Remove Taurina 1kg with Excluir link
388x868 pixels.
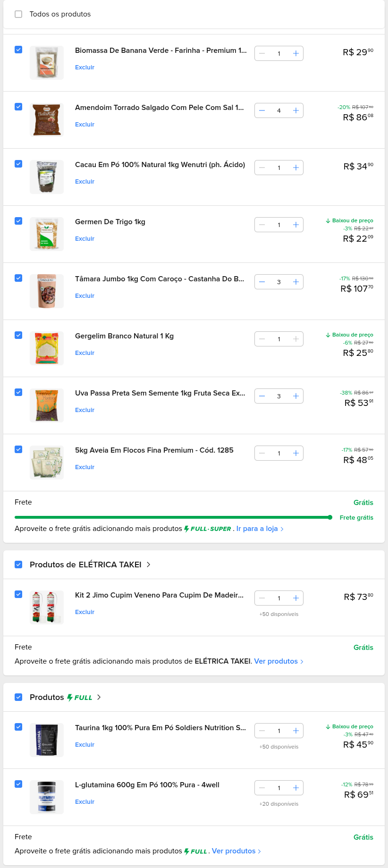pos(84,745)
